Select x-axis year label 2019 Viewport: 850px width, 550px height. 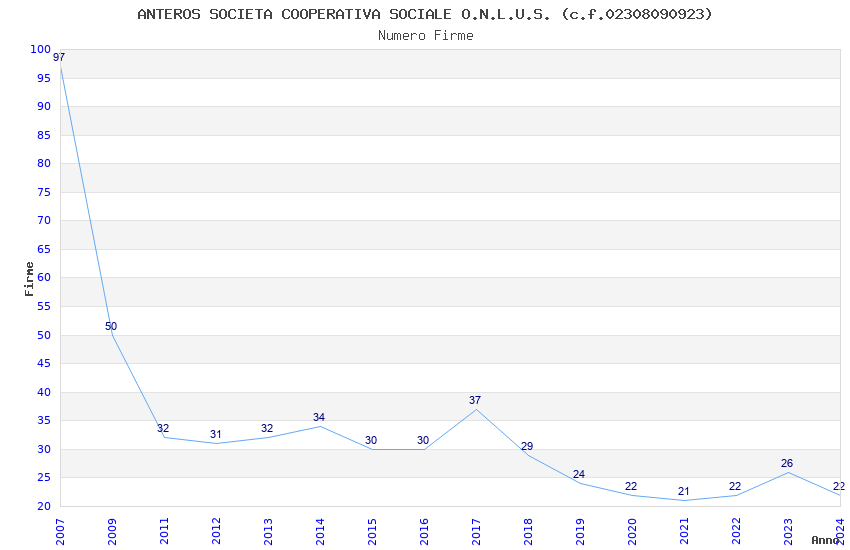tap(581, 531)
